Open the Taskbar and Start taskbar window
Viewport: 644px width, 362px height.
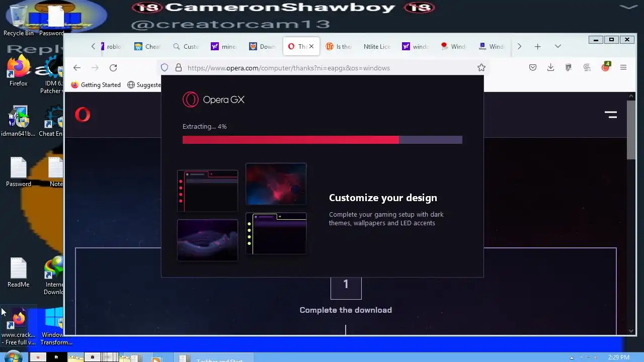[x=213, y=358]
